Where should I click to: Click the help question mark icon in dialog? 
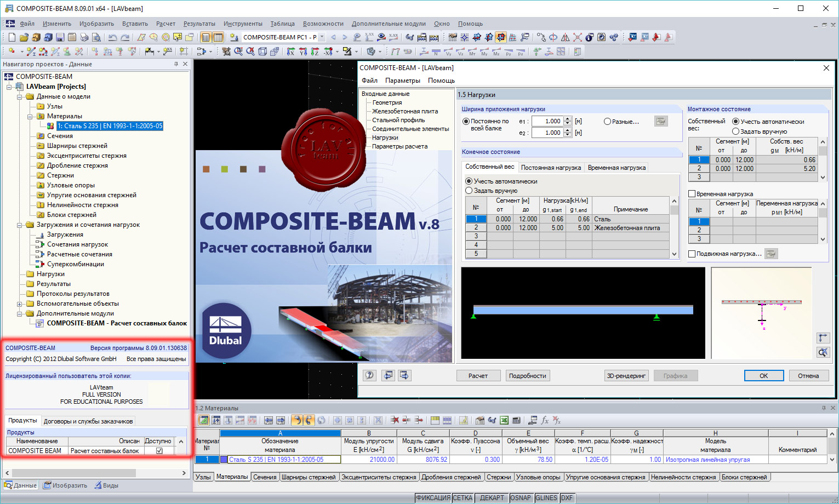point(370,375)
